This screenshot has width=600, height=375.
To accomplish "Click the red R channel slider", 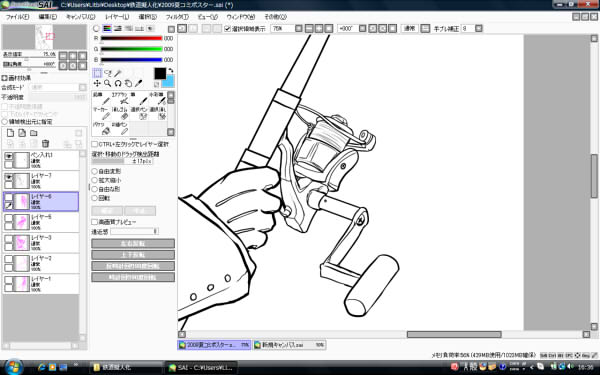I will click(x=131, y=38).
